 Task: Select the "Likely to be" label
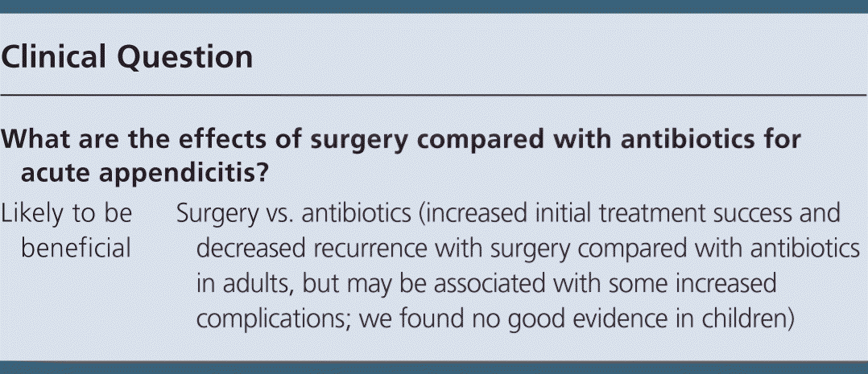tap(67, 212)
